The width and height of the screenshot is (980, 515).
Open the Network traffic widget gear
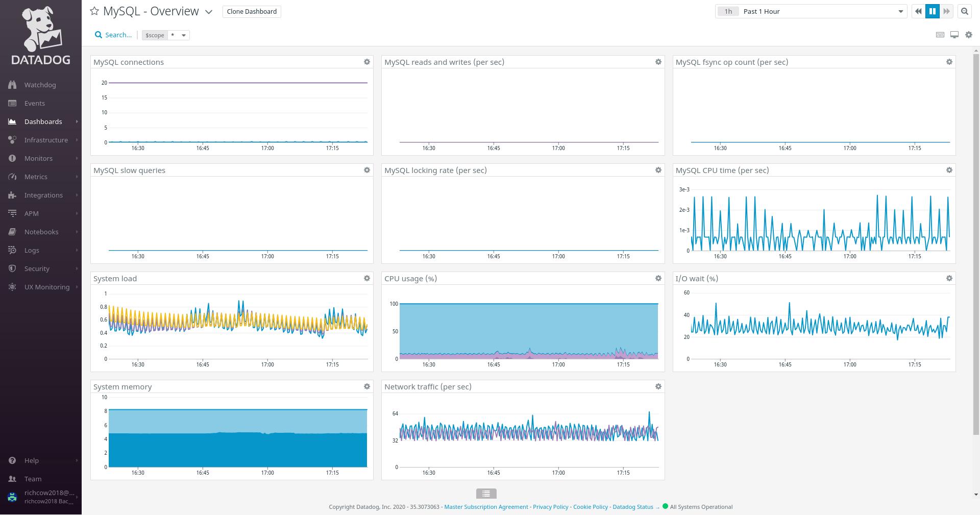[x=658, y=386]
